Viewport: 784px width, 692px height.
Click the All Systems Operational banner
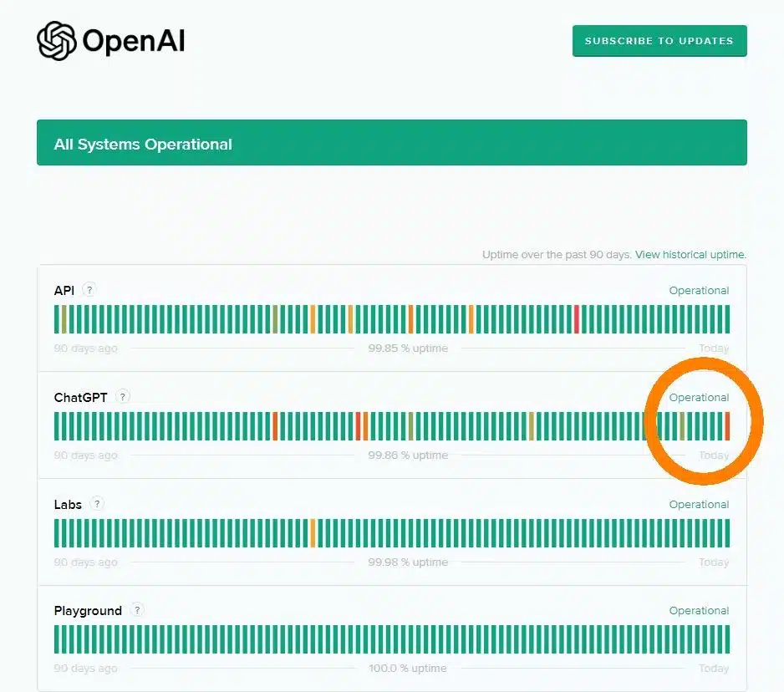pyautogui.click(x=392, y=143)
